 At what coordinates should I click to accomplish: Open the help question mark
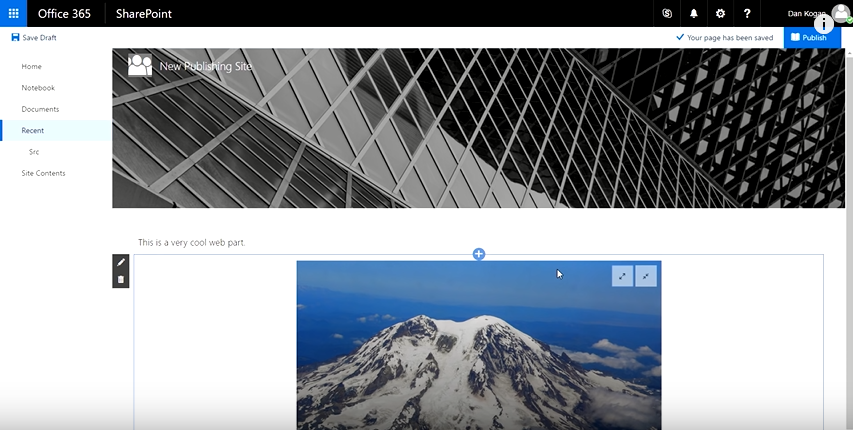pos(747,14)
